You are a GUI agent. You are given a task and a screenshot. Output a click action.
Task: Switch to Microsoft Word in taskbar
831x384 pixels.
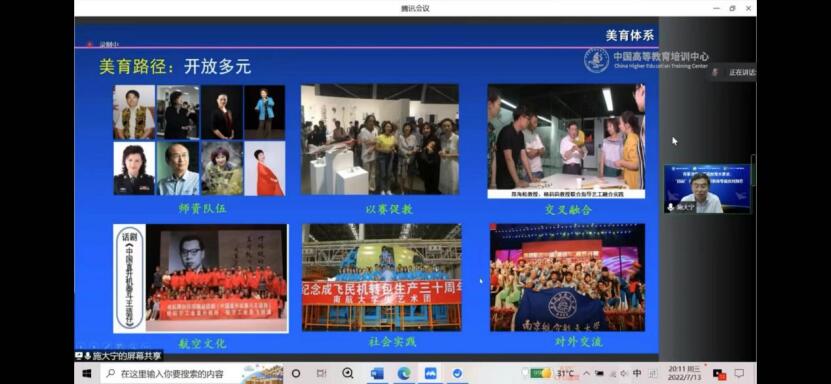click(377, 373)
